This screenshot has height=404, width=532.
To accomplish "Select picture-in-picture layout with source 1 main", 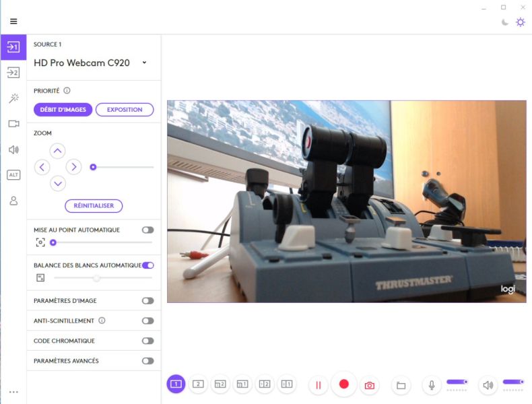I will [x=242, y=384].
